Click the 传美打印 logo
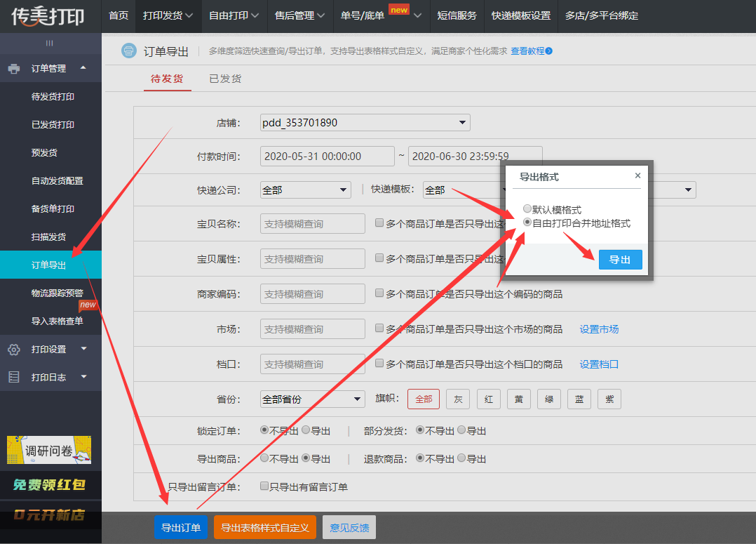 [x=48, y=15]
